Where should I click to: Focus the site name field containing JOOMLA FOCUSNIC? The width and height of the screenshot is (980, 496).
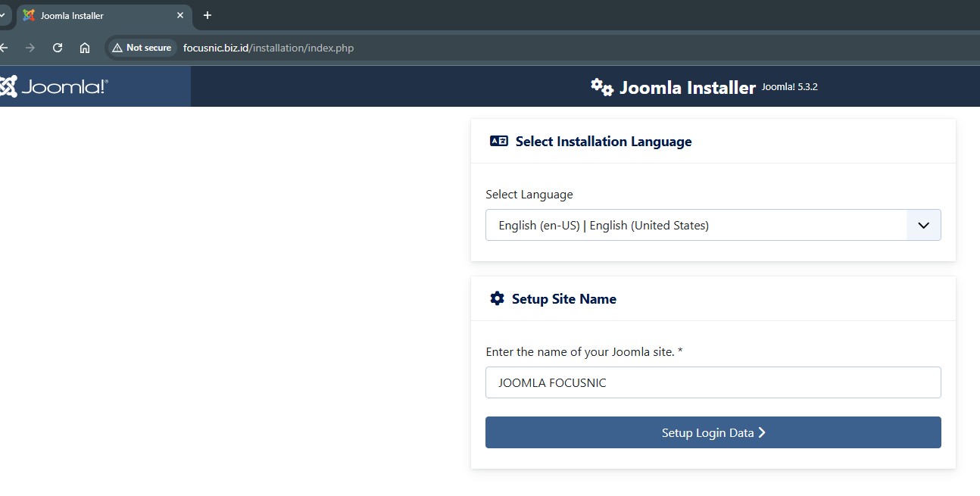713,382
